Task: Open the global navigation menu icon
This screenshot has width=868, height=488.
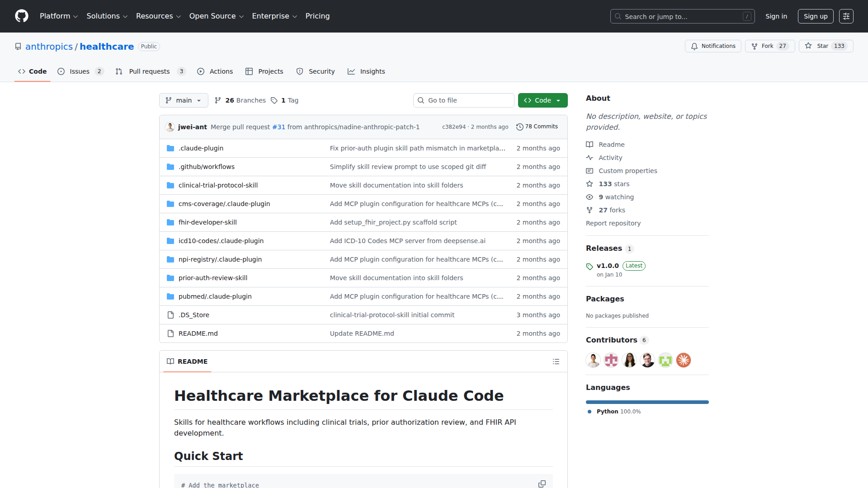Action: 846,16
